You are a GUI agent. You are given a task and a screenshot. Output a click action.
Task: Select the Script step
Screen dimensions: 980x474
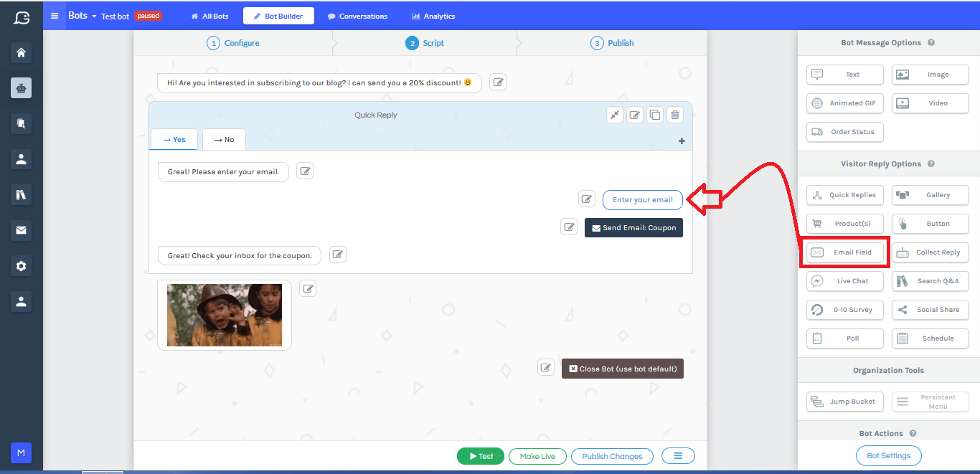[425, 43]
